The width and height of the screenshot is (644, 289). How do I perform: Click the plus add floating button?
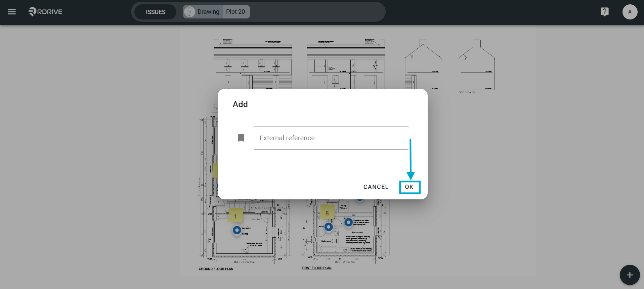click(x=630, y=275)
